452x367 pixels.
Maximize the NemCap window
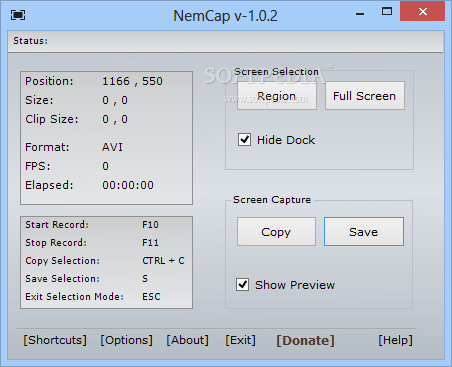tap(387, 12)
